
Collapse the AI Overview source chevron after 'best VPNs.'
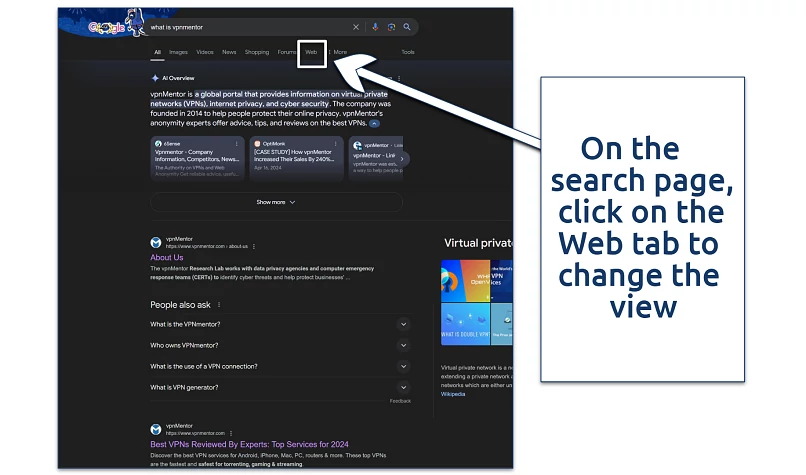pos(375,123)
